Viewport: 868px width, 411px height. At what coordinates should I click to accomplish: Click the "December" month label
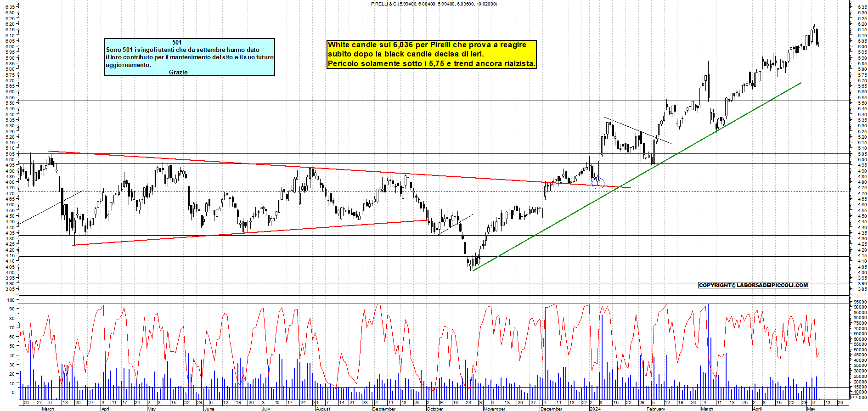click(x=552, y=409)
